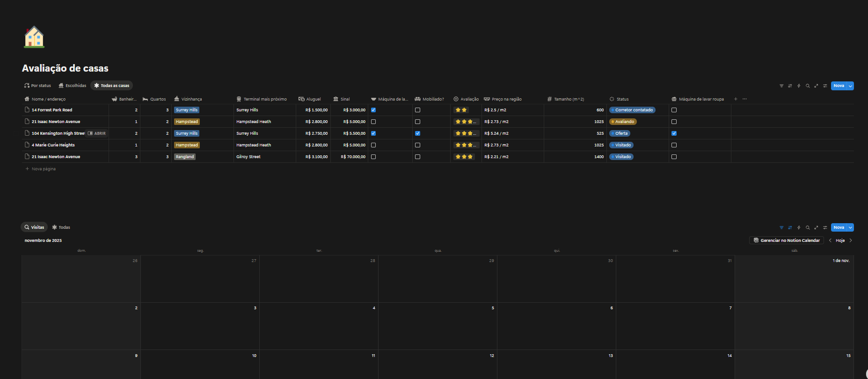This screenshot has height=379, width=868.
Task: Check Mobiliado for 21 Isaac Newton Avenue, Hampstead
Action: point(417,122)
